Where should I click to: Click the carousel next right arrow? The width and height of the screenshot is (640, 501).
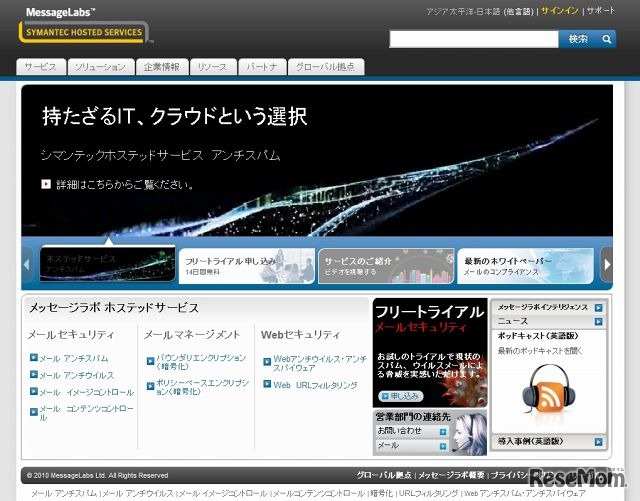pos(607,265)
